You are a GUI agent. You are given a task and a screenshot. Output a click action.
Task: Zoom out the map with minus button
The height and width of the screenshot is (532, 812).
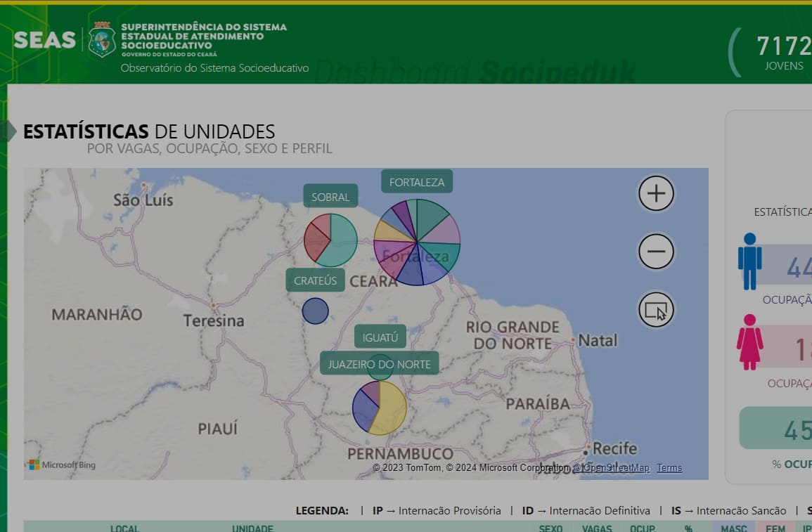tap(656, 252)
